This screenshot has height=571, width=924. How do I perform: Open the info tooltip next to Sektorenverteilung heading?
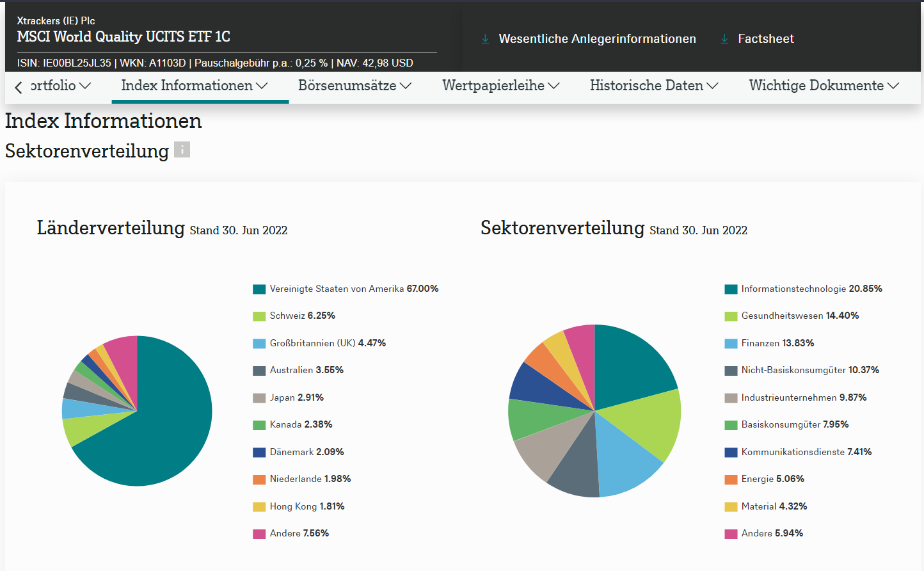pos(182,150)
